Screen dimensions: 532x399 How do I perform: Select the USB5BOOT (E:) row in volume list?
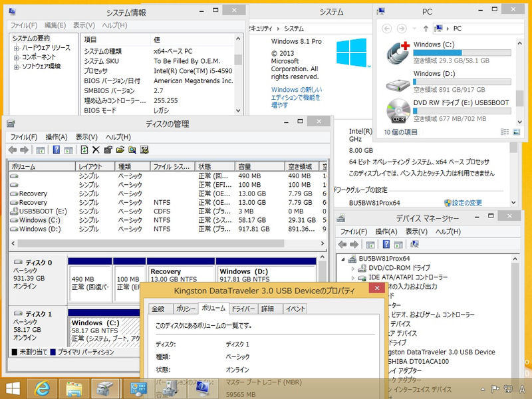168,211
